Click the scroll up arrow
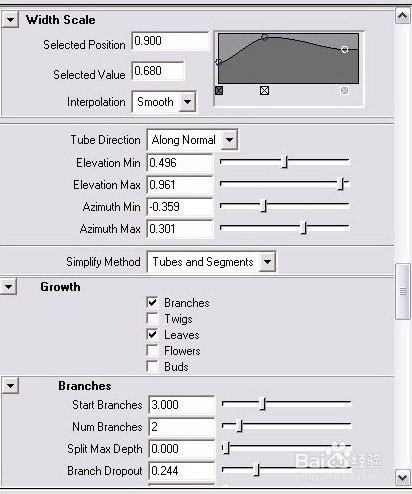Image resolution: width=412 pixels, height=494 pixels. pyautogui.click(x=403, y=16)
